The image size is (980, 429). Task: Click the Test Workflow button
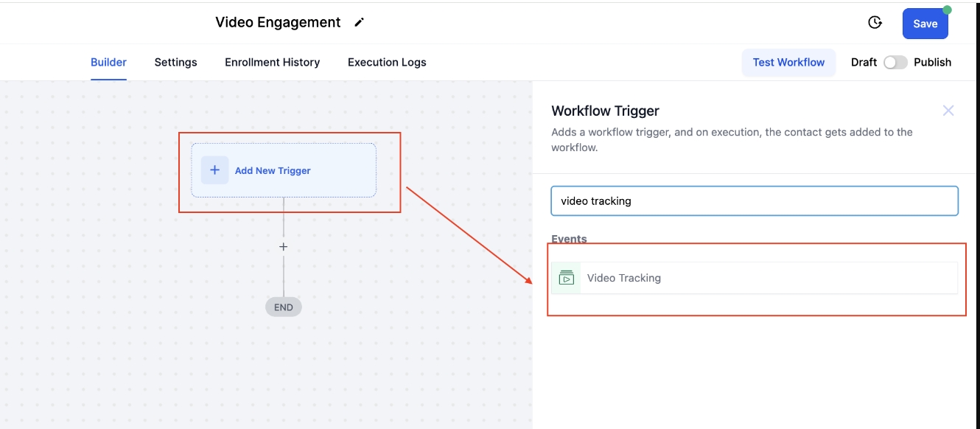click(788, 63)
